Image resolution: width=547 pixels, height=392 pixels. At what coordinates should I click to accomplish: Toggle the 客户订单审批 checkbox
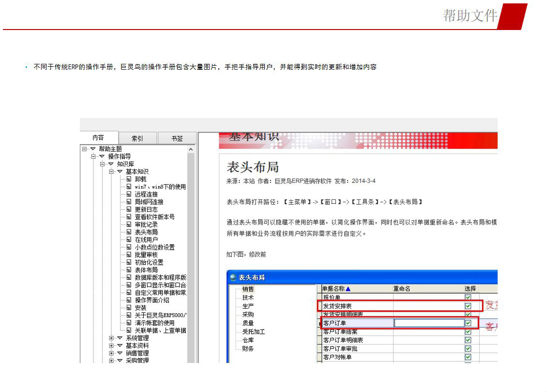[468, 348]
